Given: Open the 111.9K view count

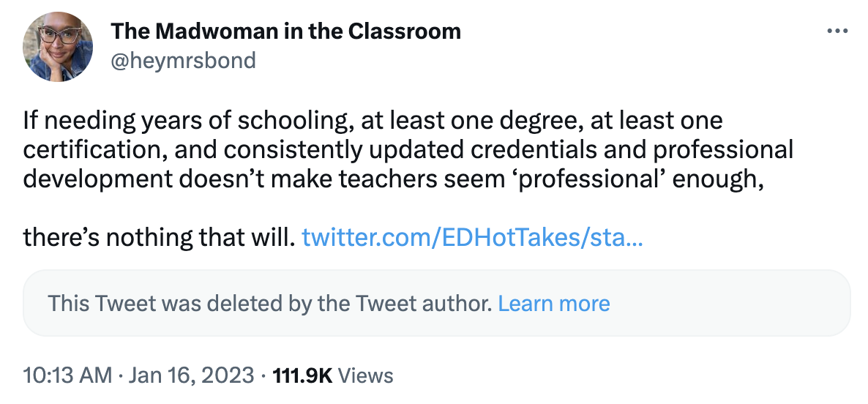Looking at the screenshot, I should [x=302, y=375].
